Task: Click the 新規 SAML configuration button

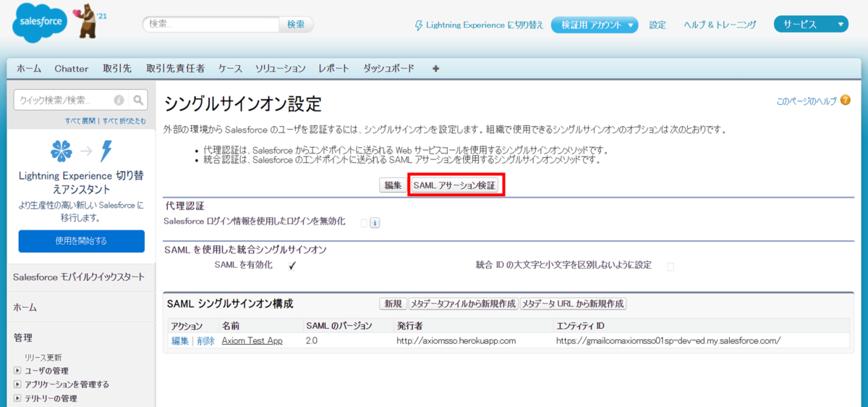Action: point(393,303)
